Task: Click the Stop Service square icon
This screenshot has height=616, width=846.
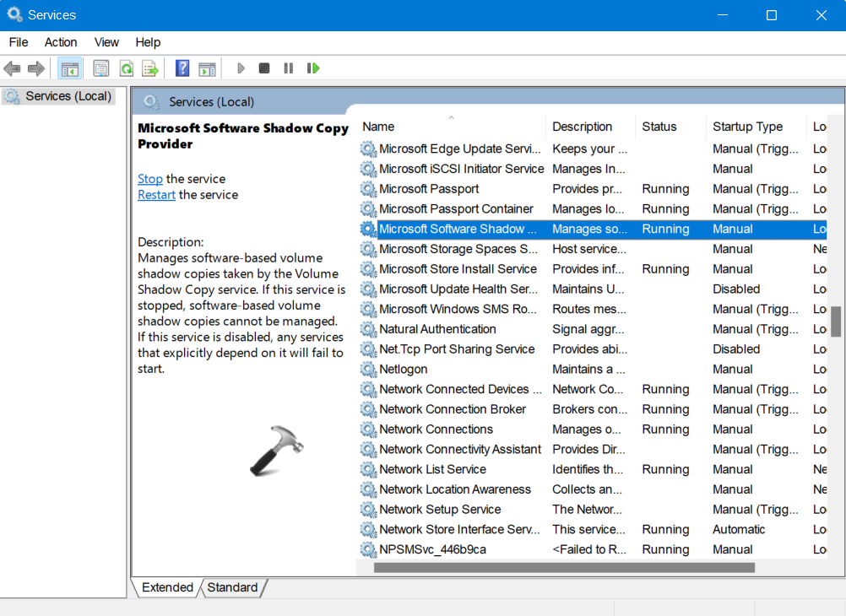Action: pyautogui.click(x=264, y=68)
